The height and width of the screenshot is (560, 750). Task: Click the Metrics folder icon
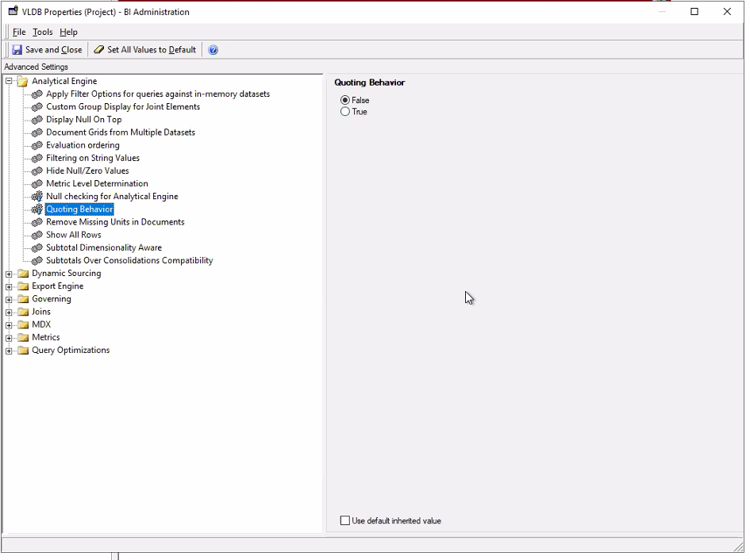pyautogui.click(x=22, y=337)
